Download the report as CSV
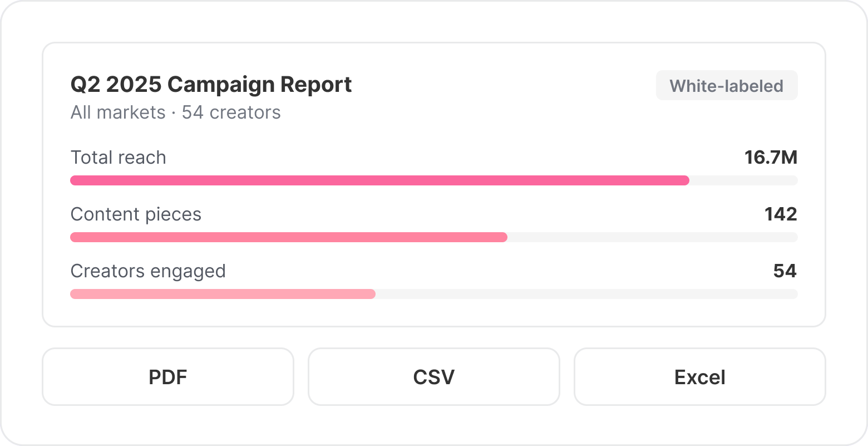868x446 pixels. coord(434,377)
